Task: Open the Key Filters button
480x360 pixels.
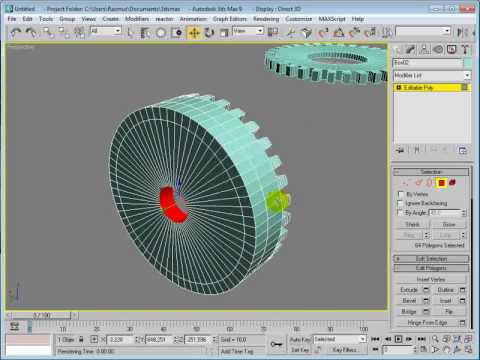Action: [x=344, y=350]
